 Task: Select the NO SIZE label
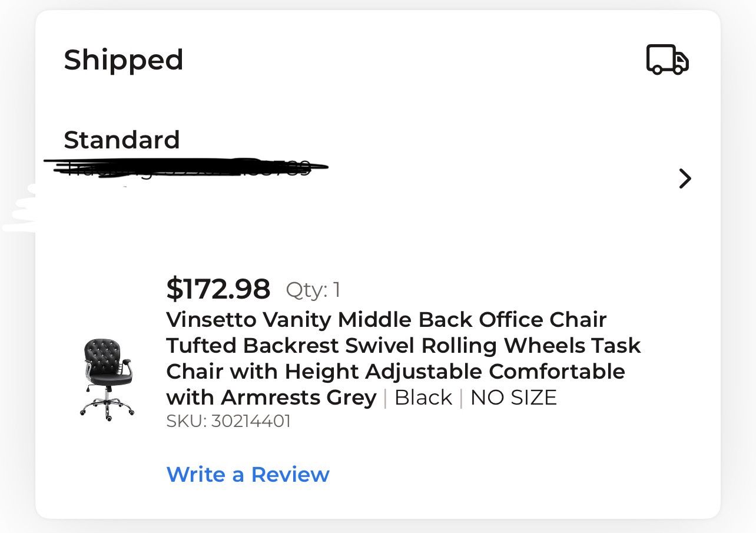513,398
